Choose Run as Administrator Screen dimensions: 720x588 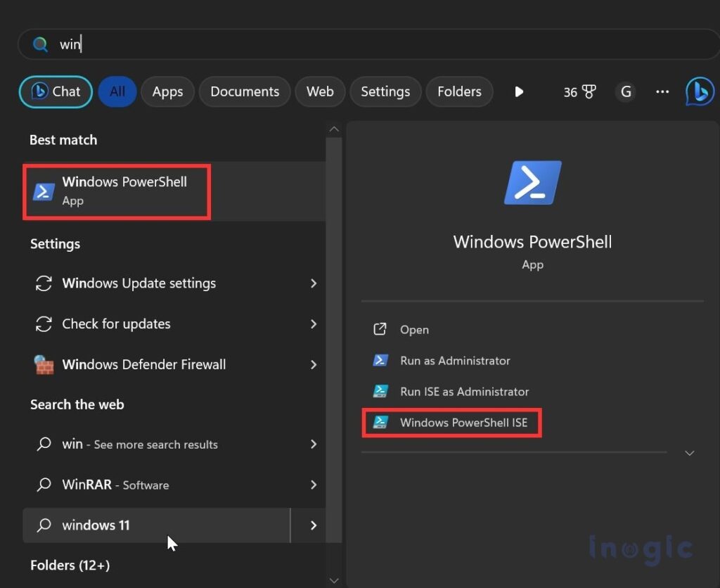coord(455,361)
